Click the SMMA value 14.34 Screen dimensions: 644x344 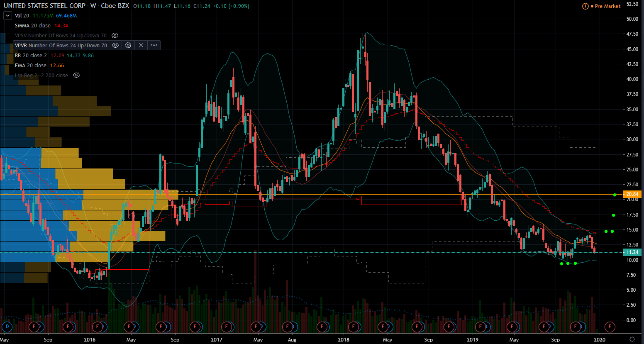pyautogui.click(x=61, y=25)
